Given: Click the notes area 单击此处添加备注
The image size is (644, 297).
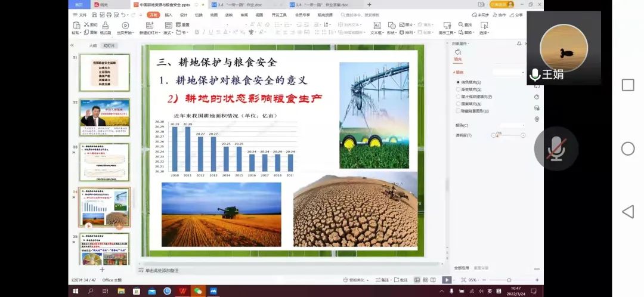Looking at the screenshot, I should click(x=162, y=270).
